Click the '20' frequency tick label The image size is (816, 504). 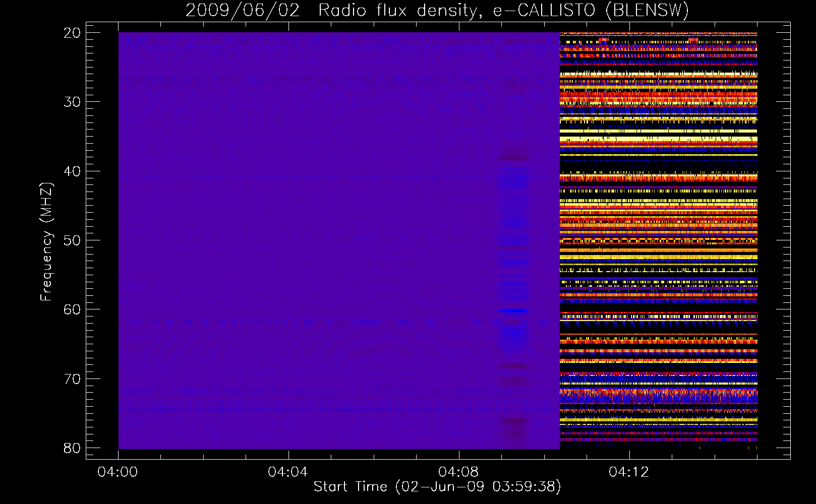tap(73, 33)
